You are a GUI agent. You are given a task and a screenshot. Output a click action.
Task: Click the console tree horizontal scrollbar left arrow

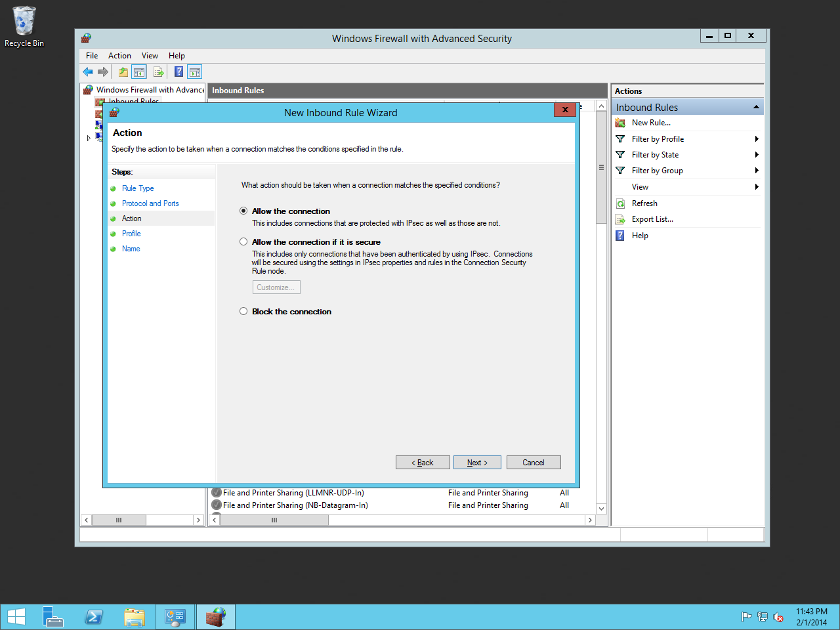point(86,520)
